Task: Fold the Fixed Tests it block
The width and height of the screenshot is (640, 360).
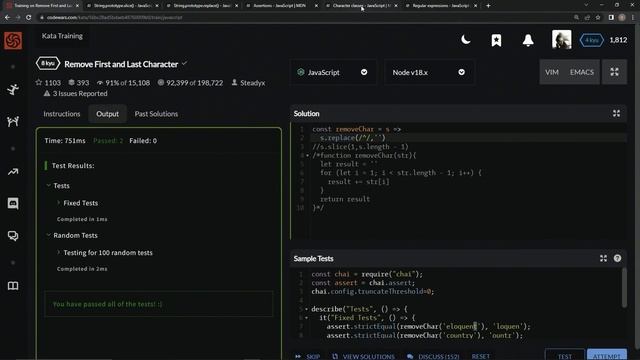Action: pyautogui.click(x=307, y=318)
